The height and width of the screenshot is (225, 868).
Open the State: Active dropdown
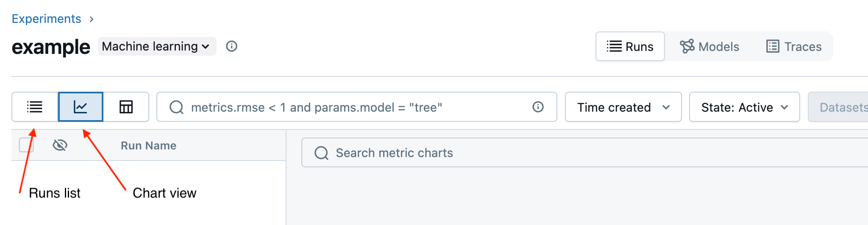(744, 107)
